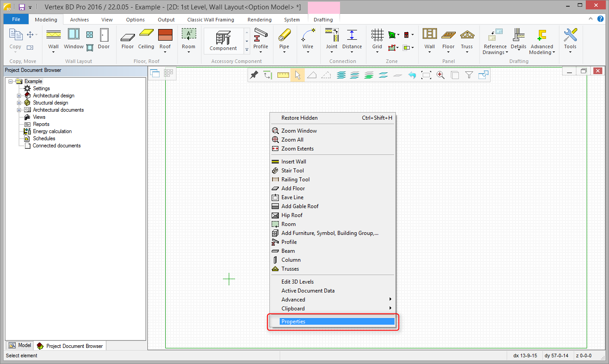Expand the Architectural design tree node
This screenshot has height=364, width=609.
19,96
